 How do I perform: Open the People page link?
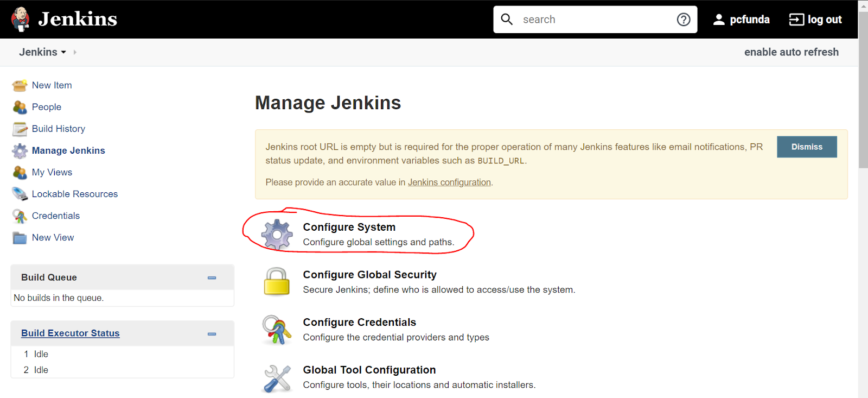tap(47, 107)
